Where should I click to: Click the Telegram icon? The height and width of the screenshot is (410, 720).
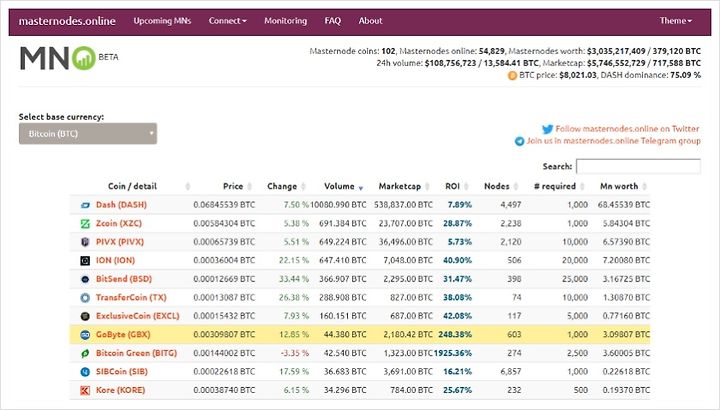(x=519, y=141)
